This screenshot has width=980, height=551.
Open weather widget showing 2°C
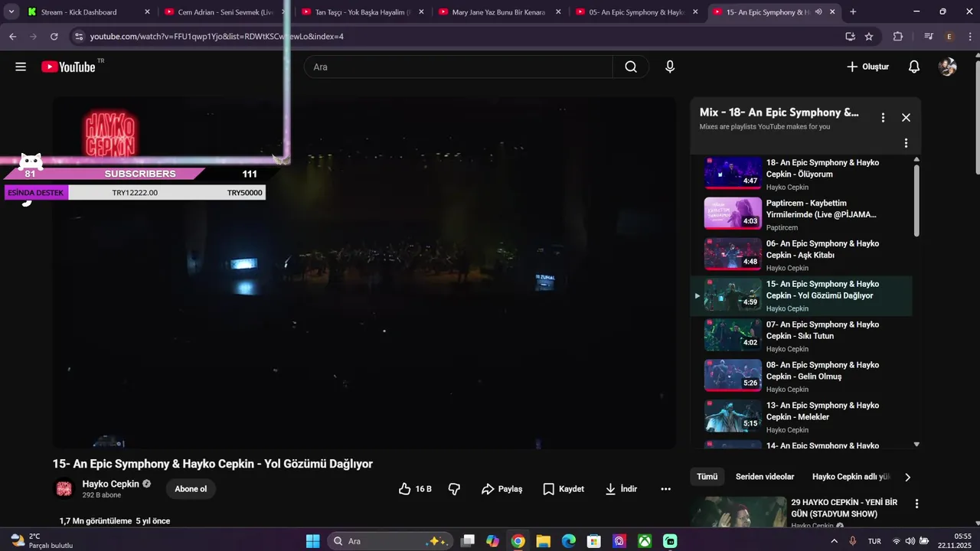coord(42,541)
